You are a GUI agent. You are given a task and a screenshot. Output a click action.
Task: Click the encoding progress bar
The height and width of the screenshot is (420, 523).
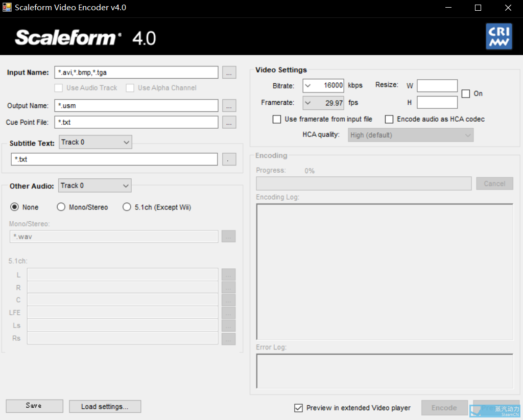point(364,183)
